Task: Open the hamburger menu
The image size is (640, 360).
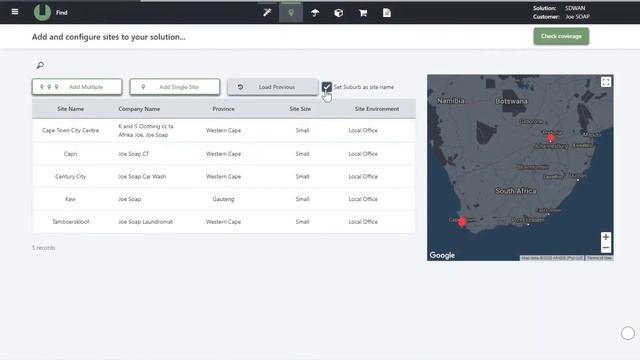Action: point(15,12)
